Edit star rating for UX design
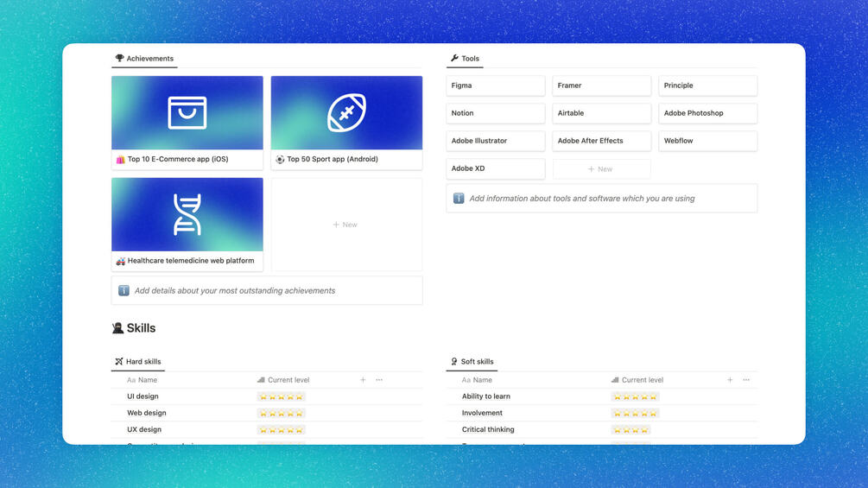868x488 pixels. (282, 430)
